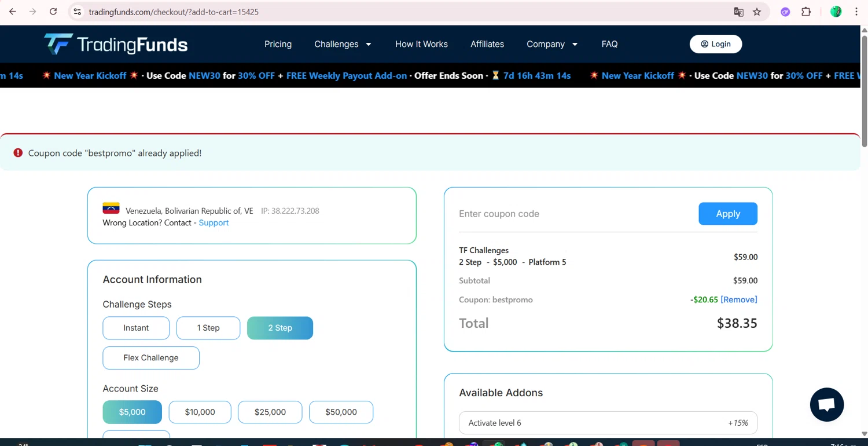Open the live chat bubble
868x446 pixels.
827,404
